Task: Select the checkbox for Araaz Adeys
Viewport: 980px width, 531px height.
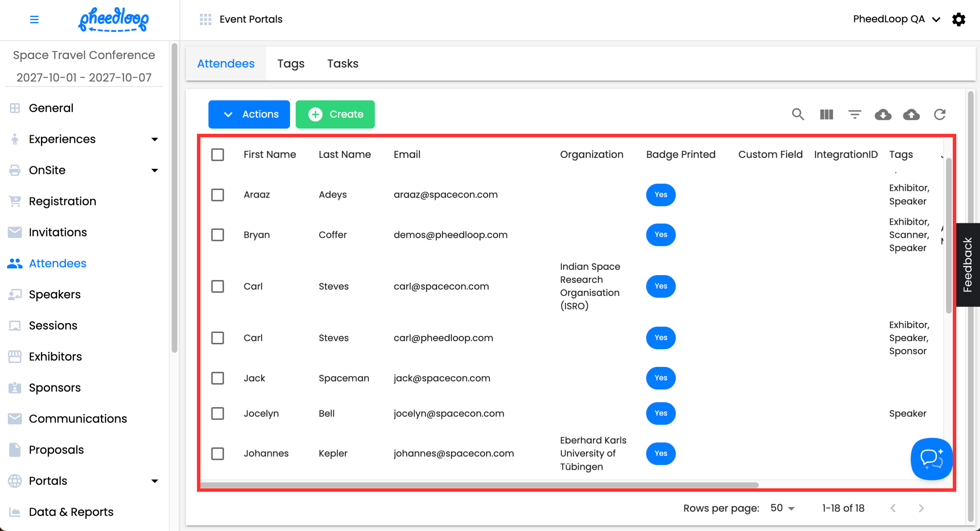Action: (218, 195)
